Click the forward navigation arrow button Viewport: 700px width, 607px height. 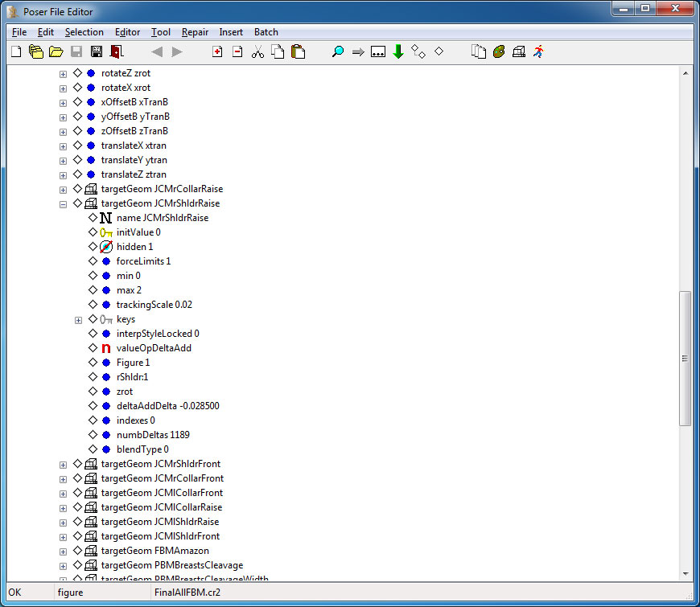(176, 51)
